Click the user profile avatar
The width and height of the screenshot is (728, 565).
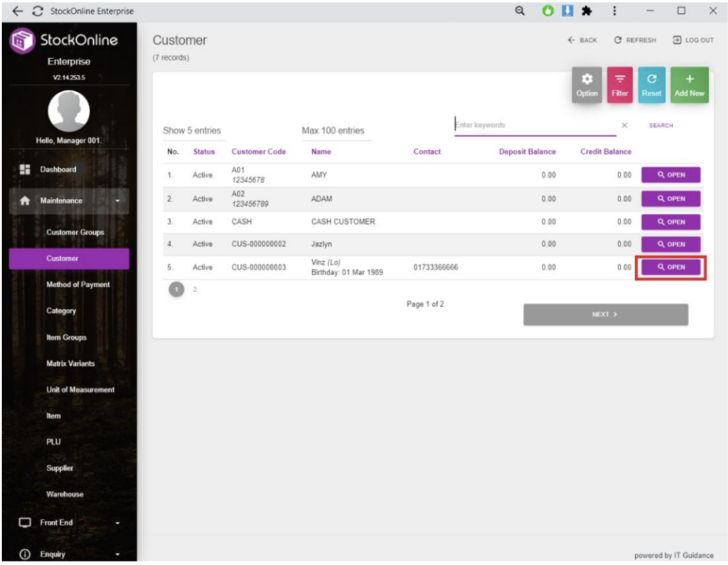point(68,112)
